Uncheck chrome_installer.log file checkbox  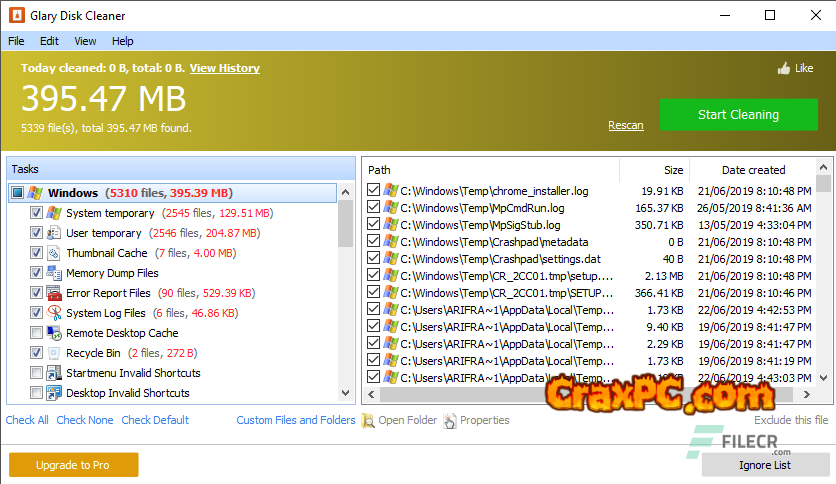(x=373, y=190)
